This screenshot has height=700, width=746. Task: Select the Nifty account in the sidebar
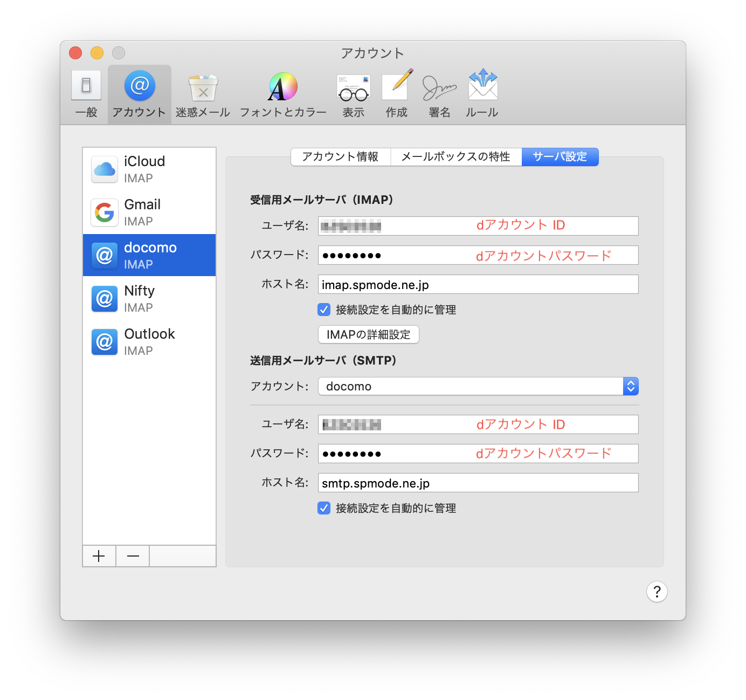coord(149,298)
